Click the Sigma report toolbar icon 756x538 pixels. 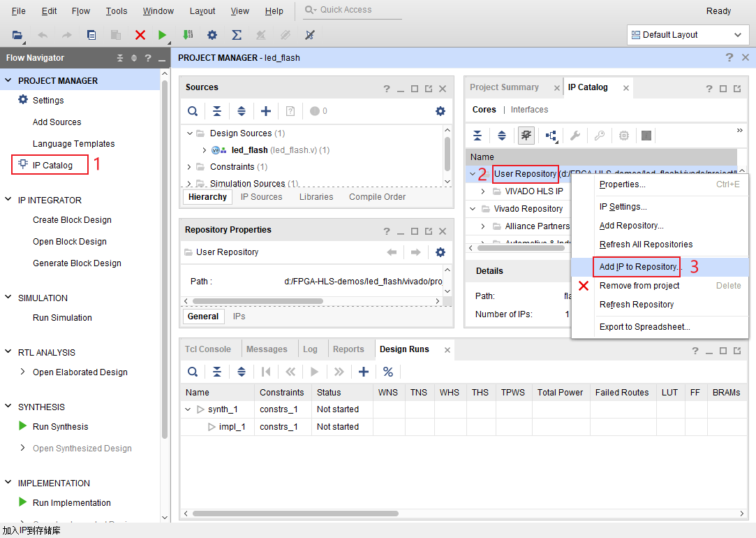237,35
